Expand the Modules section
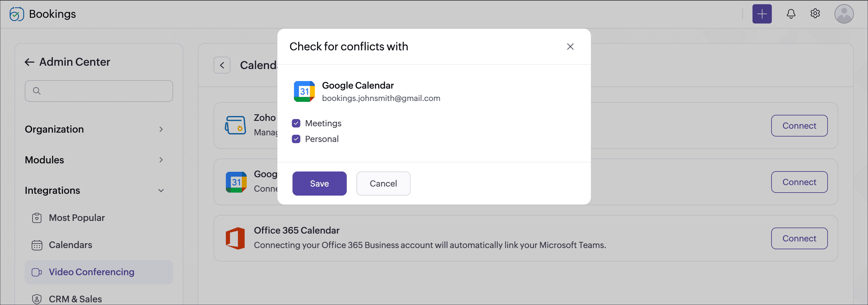 tap(94, 160)
